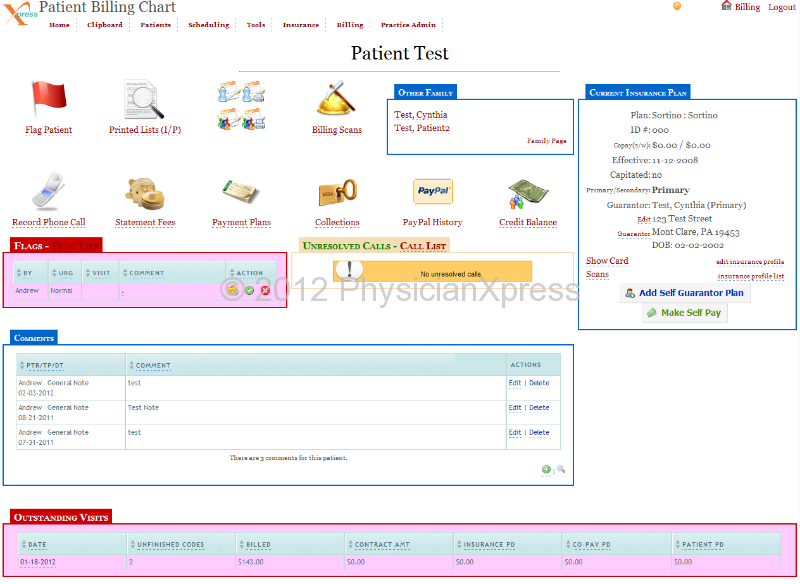Open Statement Fees coin icon

(x=145, y=193)
